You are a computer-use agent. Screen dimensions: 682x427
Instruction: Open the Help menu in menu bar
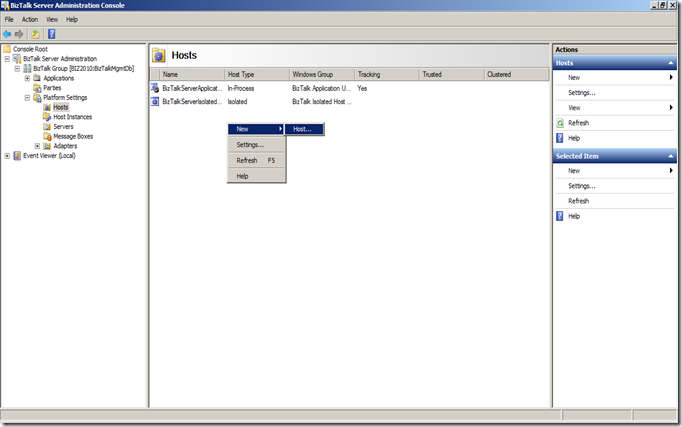72,20
